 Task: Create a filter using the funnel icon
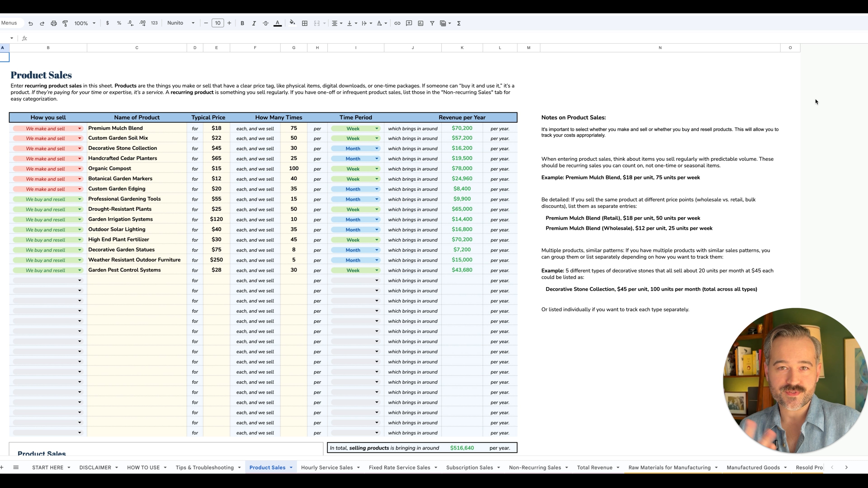[x=432, y=23]
